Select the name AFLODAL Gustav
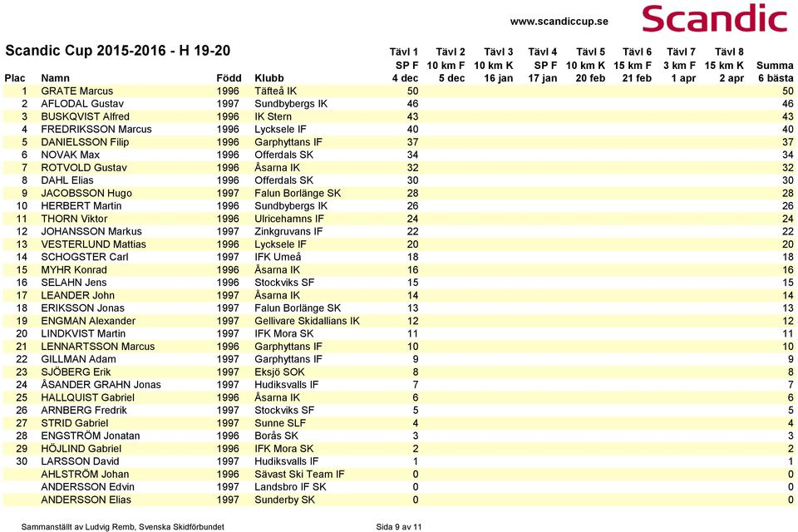 (x=82, y=104)
